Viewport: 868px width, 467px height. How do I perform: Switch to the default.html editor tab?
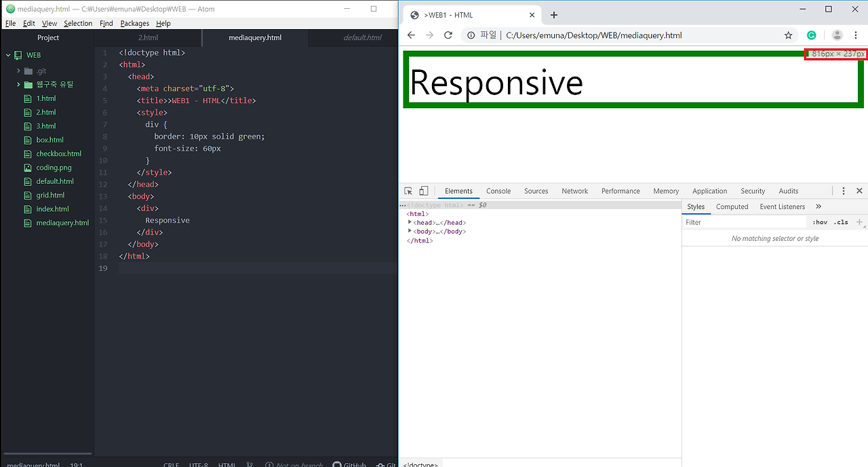[x=362, y=37]
